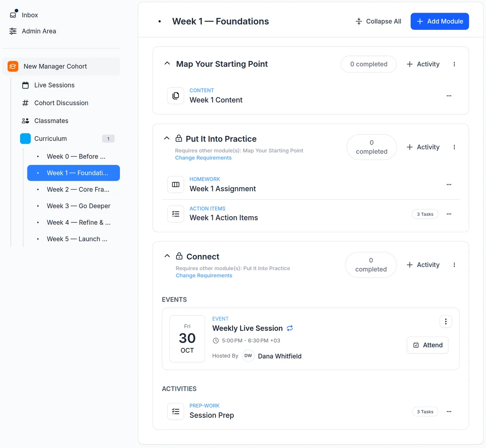Click the recurring icon next to Weekly Live Session
Image resolution: width=486 pixels, height=448 pixels.
point(290,328)
